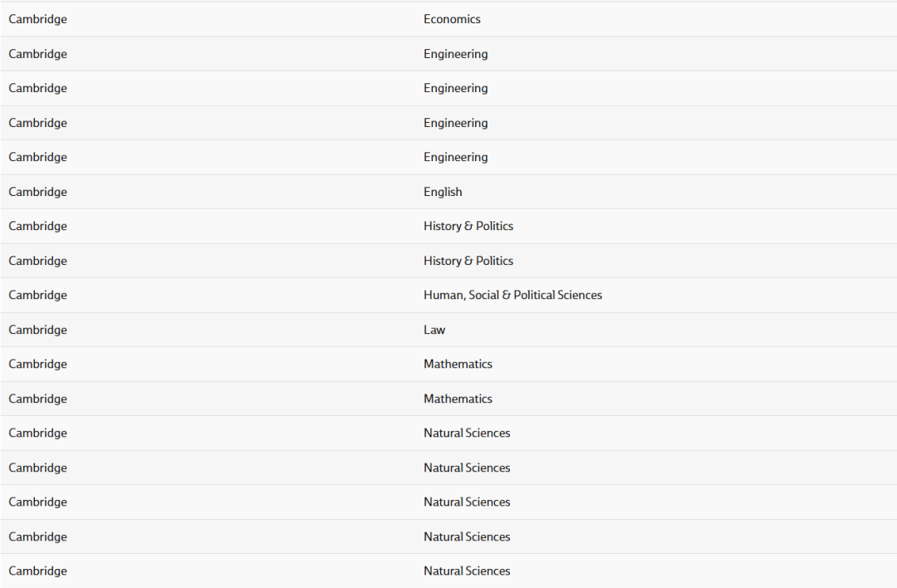Select Cambridge in the English row
897x588 pixels.
(38, 192)
